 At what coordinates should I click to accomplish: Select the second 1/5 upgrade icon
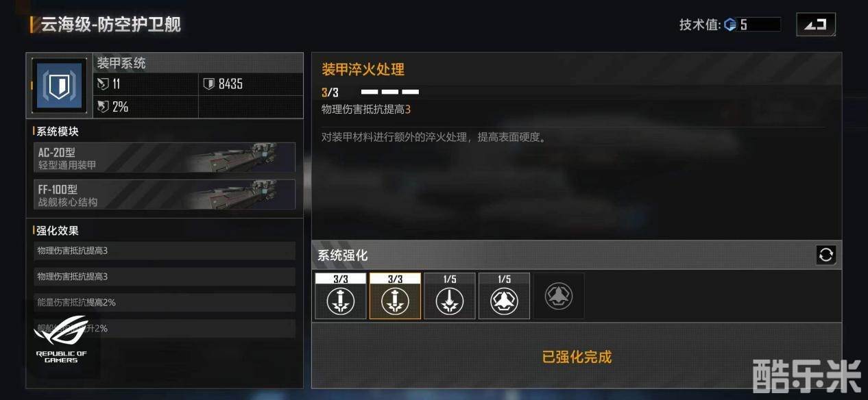point(504,296)
